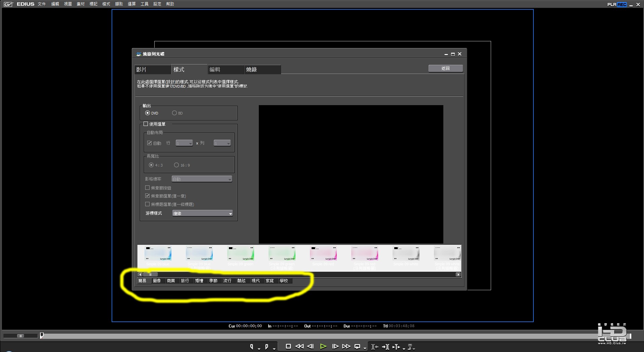Switch to the 影片 tab
The image size is (644, 352).
click(x=153, y=70)
